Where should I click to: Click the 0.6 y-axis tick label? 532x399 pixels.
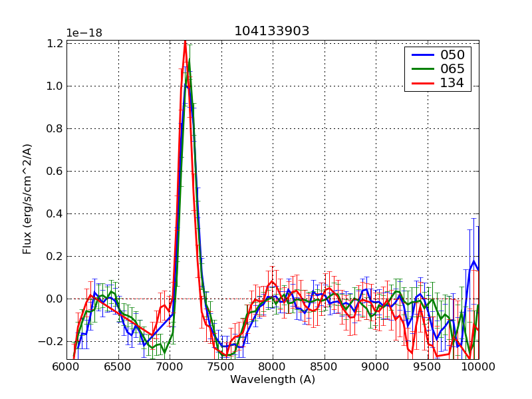point(55,171)
